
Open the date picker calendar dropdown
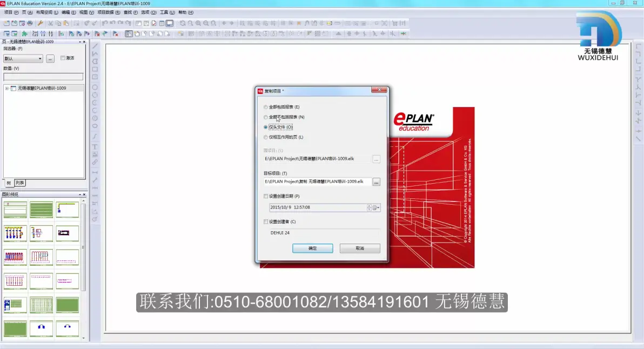pos(376,208)
